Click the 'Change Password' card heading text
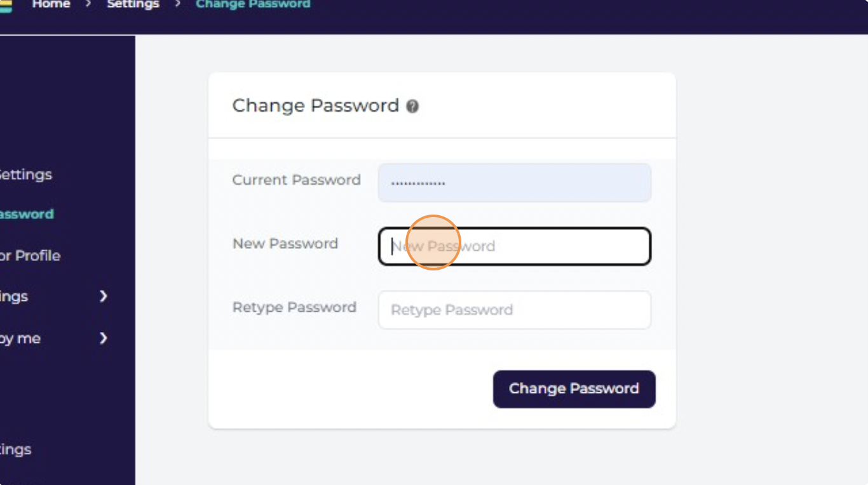 [x=316, y=105]
